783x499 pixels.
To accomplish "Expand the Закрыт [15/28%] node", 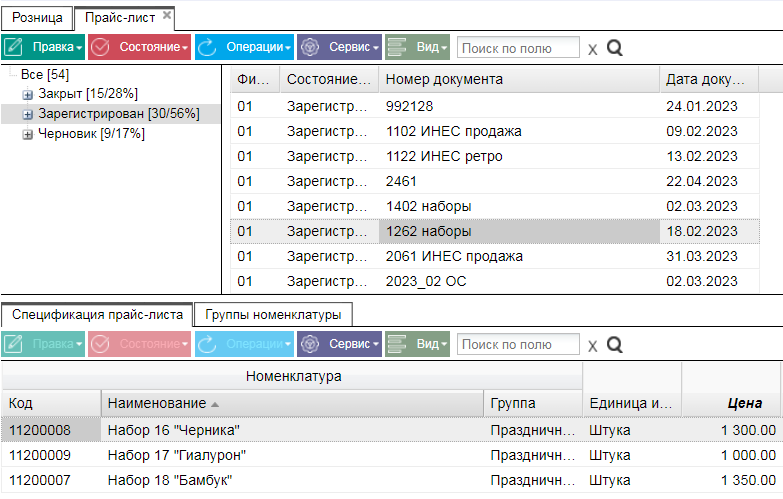I will pyautogui.click(x=28, y=94).
